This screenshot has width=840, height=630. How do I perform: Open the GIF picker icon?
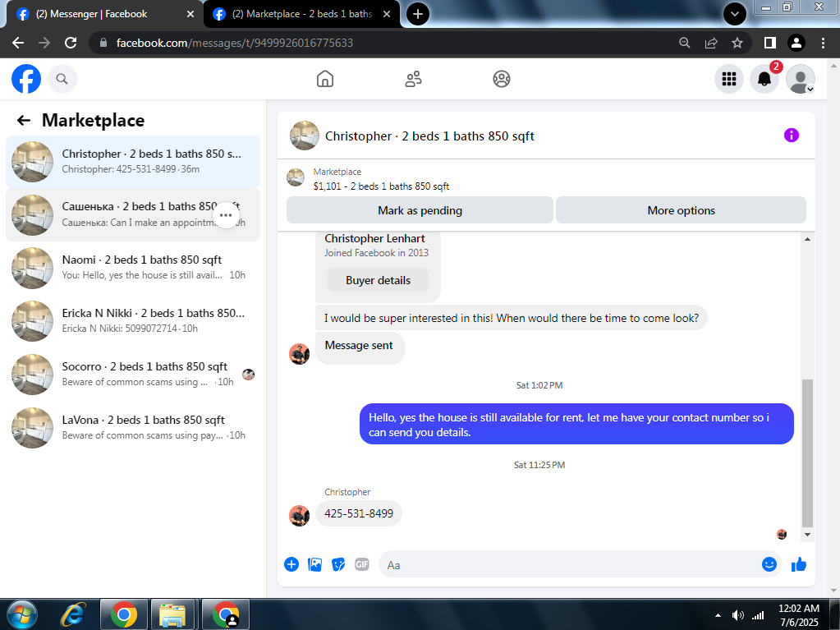pyautogui.click(x=361, y=564)
